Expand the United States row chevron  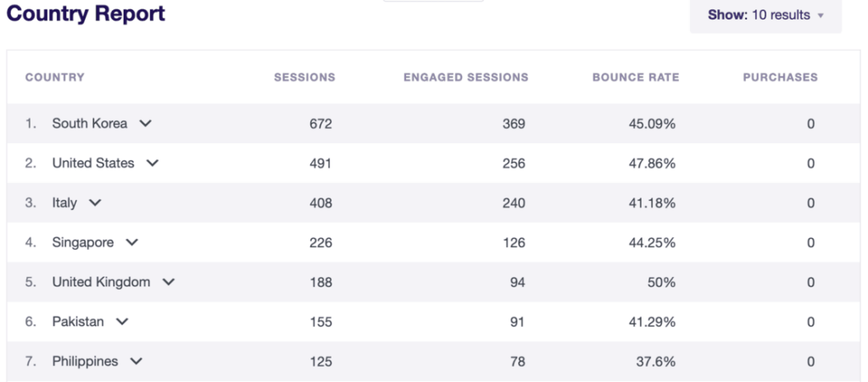tap(153, 163)
